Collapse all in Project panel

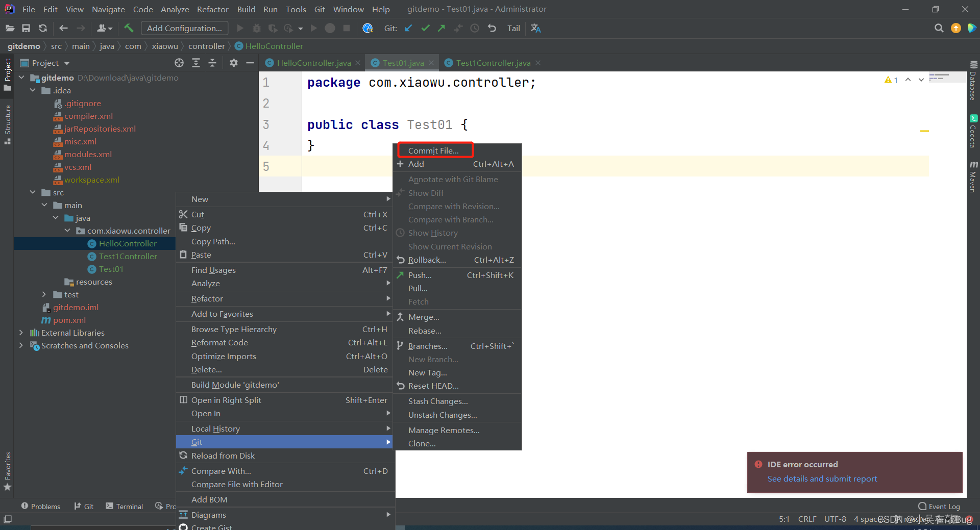[212, 63]
